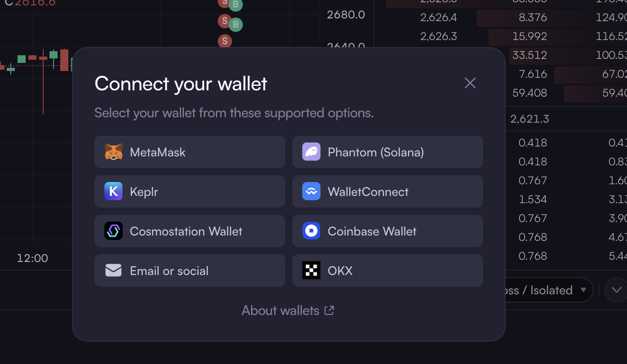Select the Phantom (Solana) wallet text

tap(376, 152)
